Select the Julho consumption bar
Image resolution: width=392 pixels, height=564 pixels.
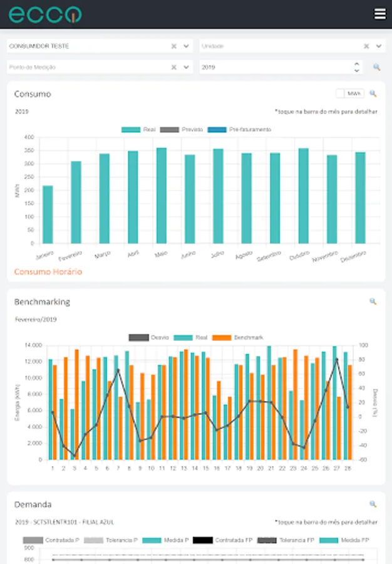218,196
